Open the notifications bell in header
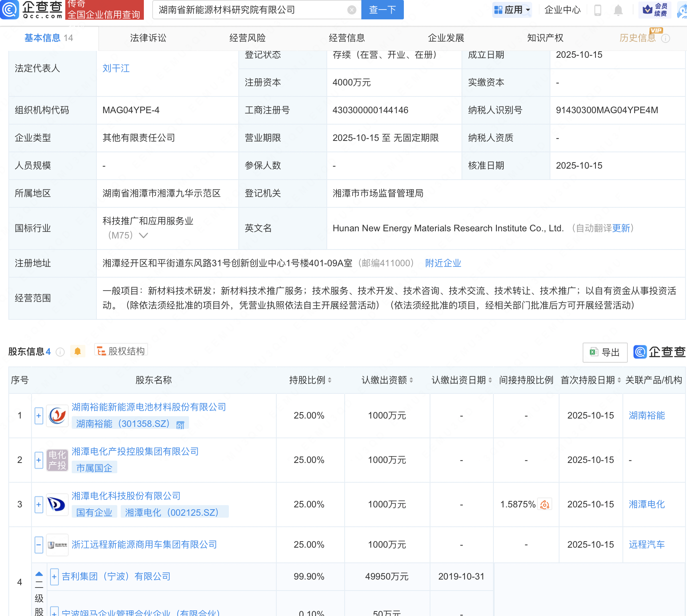Image resolution: width=687 pixels, height=616 pixels. click(x=618, y=10)
